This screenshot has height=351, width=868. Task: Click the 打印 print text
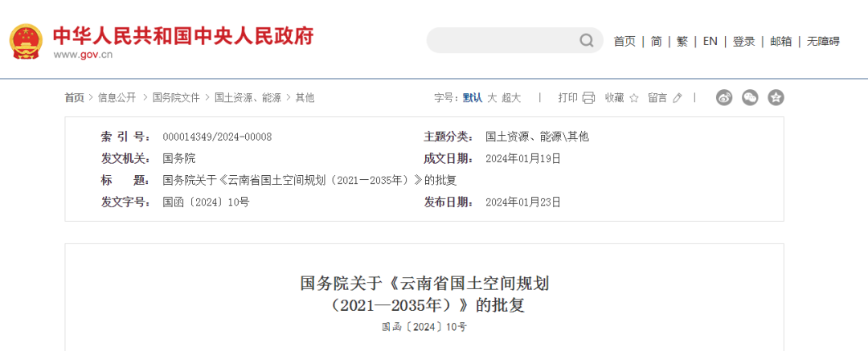[x=567, y=98]
